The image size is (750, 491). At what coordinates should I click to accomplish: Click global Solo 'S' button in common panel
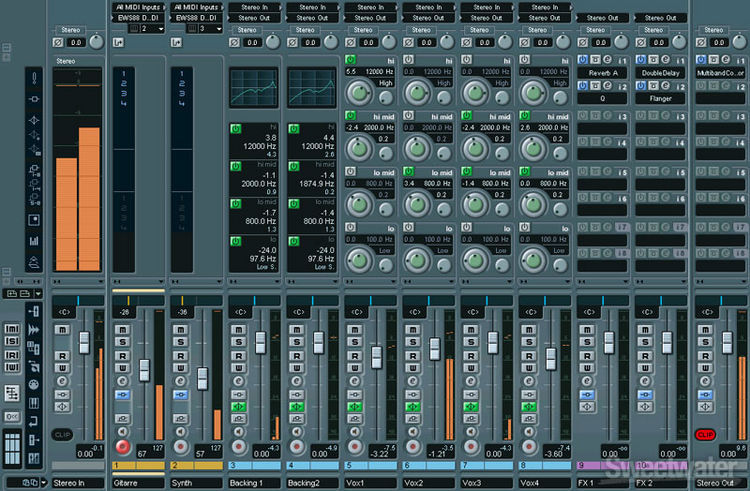pos(12,341)
